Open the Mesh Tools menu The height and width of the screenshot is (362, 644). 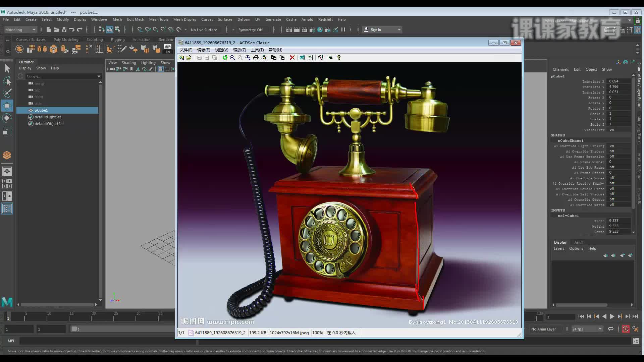coord(158,19)
